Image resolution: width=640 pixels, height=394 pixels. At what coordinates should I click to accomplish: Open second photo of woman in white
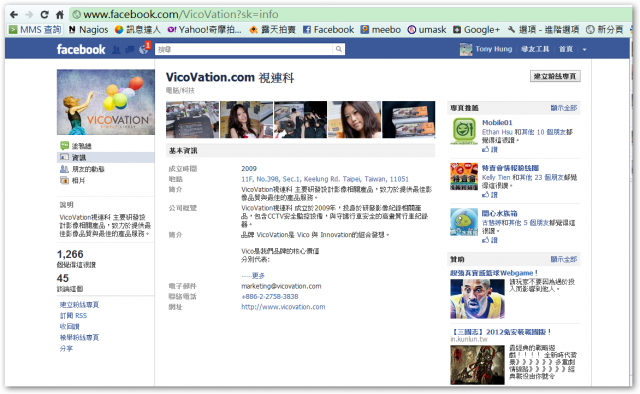click(x=247, y=120)
